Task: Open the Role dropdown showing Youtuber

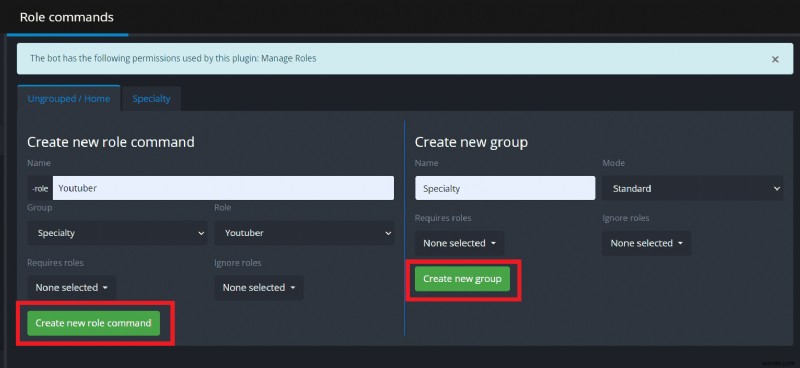Action: click(x=305, y=233)
